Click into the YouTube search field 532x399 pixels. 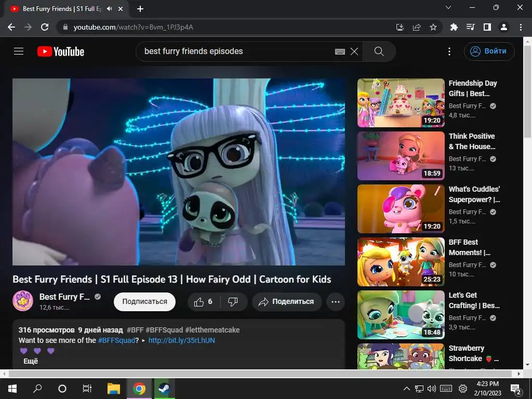[237, 51]
